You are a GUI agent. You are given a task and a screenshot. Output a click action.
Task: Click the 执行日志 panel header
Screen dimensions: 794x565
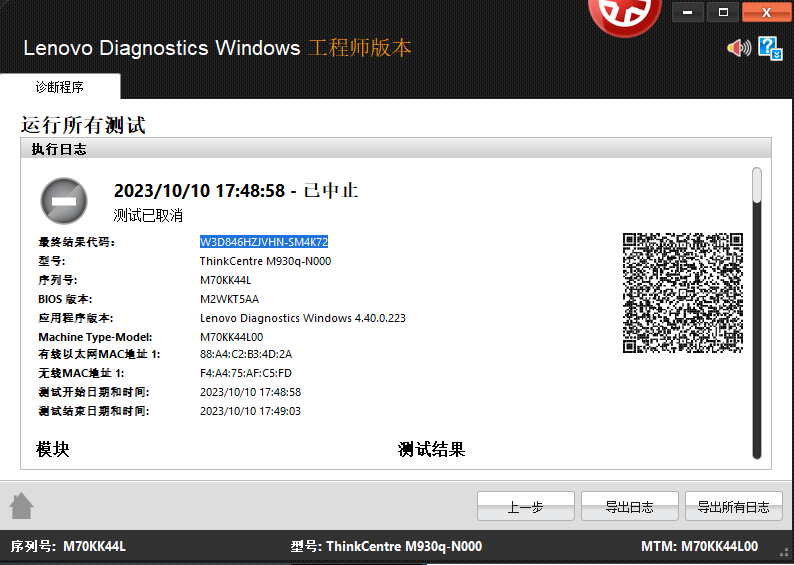pos(396,148)
